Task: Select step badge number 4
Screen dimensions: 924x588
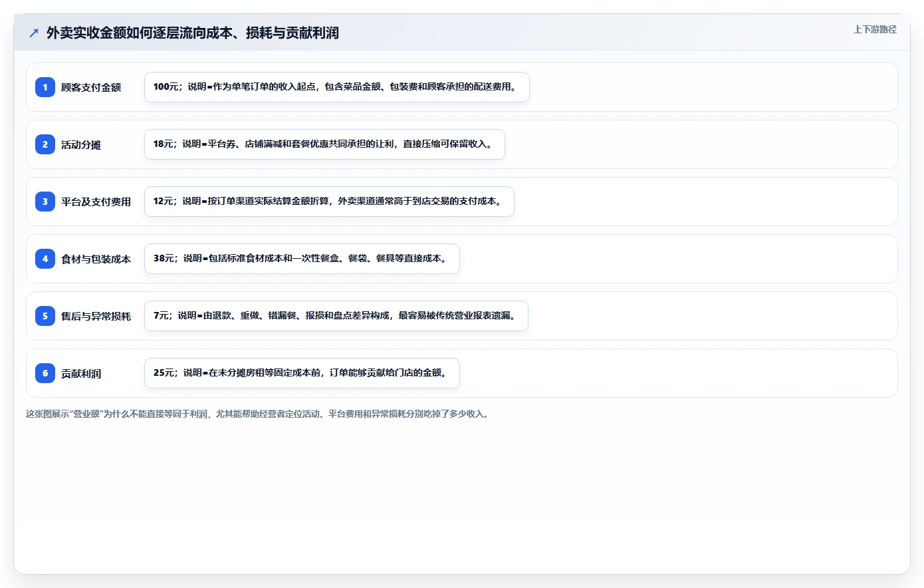Action: 45,259
